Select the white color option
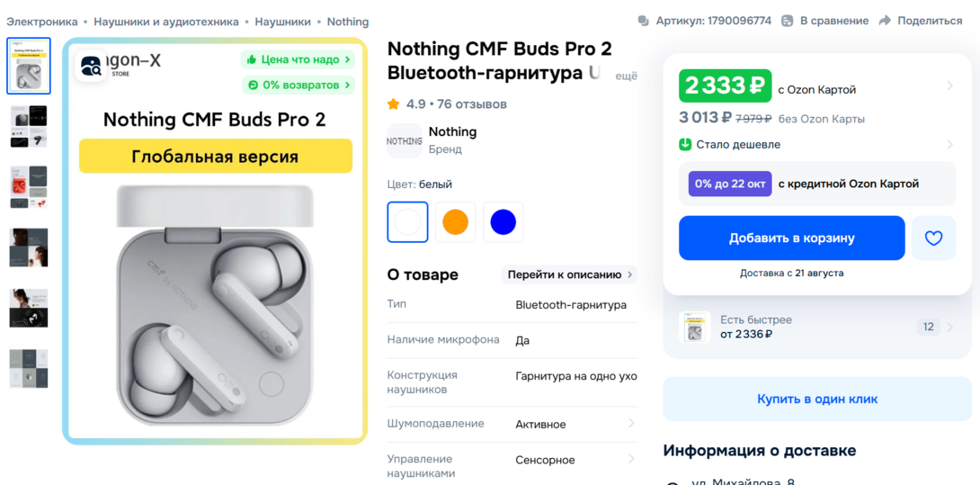This screenshot has height=485, width=980. tap(407, 222)
